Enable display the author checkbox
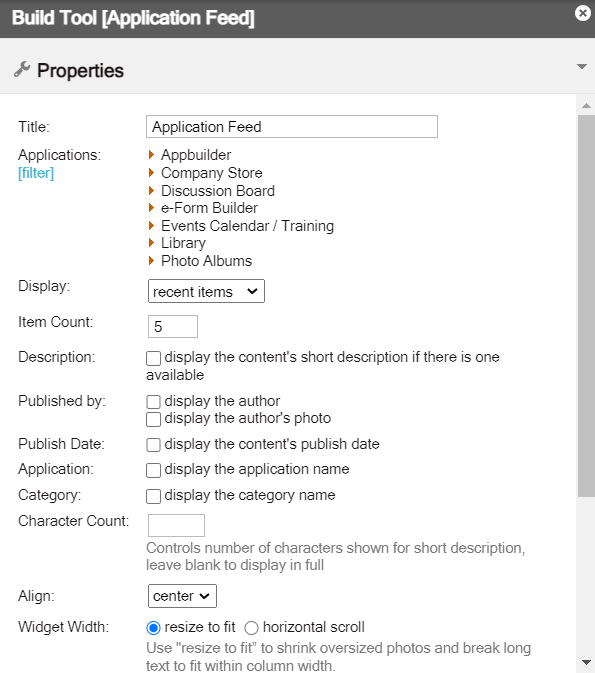This screenshot has width=595, height=673. click(153, 402)
